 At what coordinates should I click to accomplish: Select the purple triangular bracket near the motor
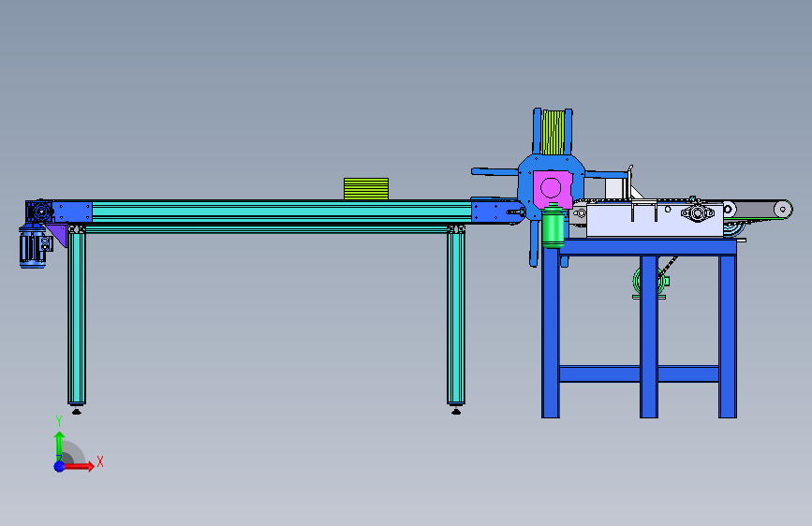pos(58,236)
